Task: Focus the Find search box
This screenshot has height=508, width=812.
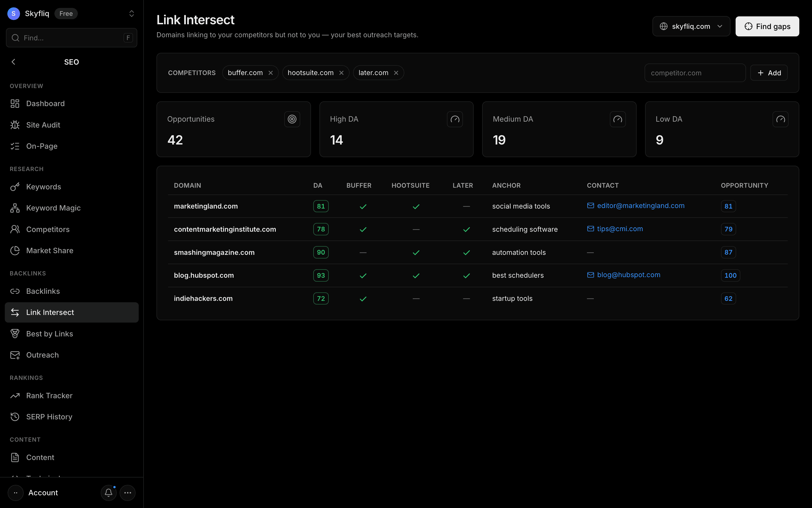Action: [71, 38]
